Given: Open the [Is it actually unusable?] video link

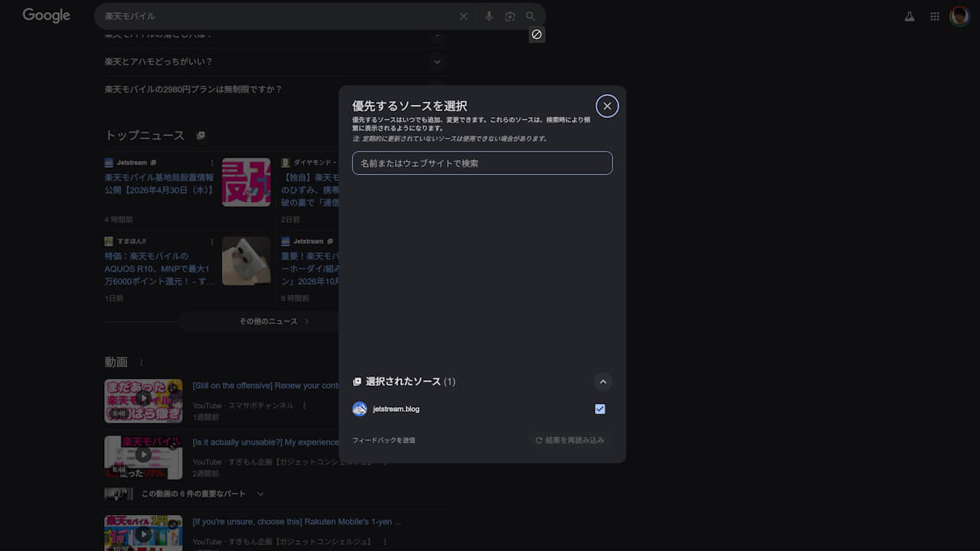Looking at the screenshot, I should [x=266, y=442].
